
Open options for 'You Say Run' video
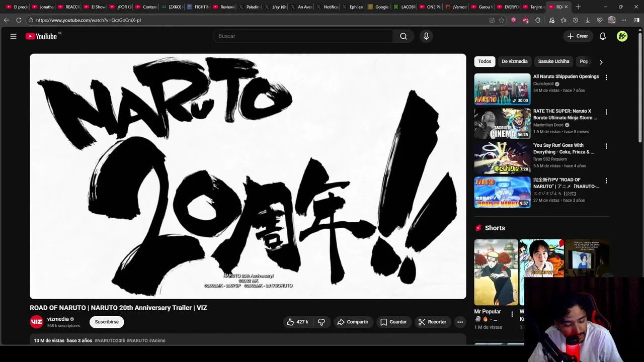click(606, 146)
